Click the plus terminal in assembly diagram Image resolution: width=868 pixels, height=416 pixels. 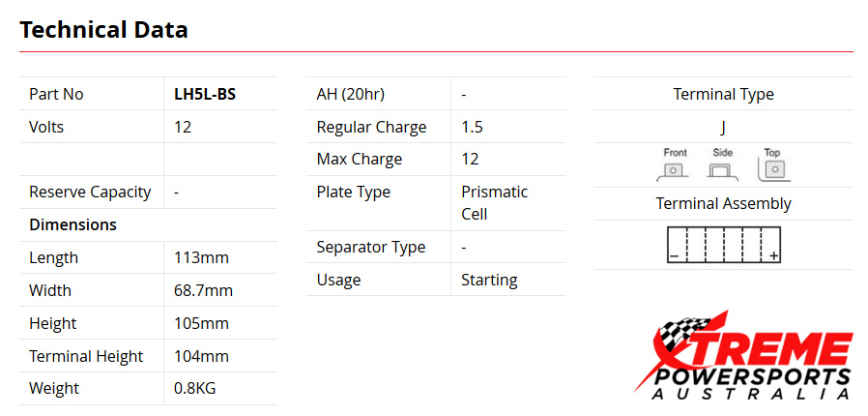pyautogui.click(x=773, y=255)
